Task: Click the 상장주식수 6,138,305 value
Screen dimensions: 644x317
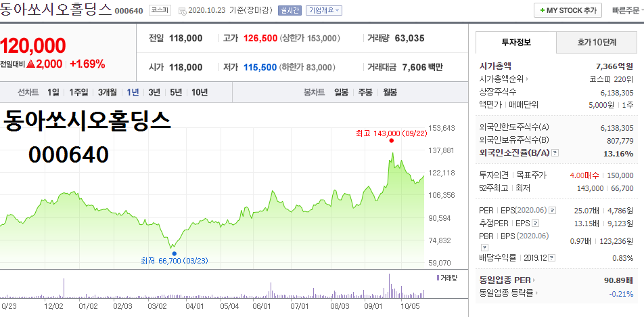Action: pyautogui.click(x=617, y=93)
